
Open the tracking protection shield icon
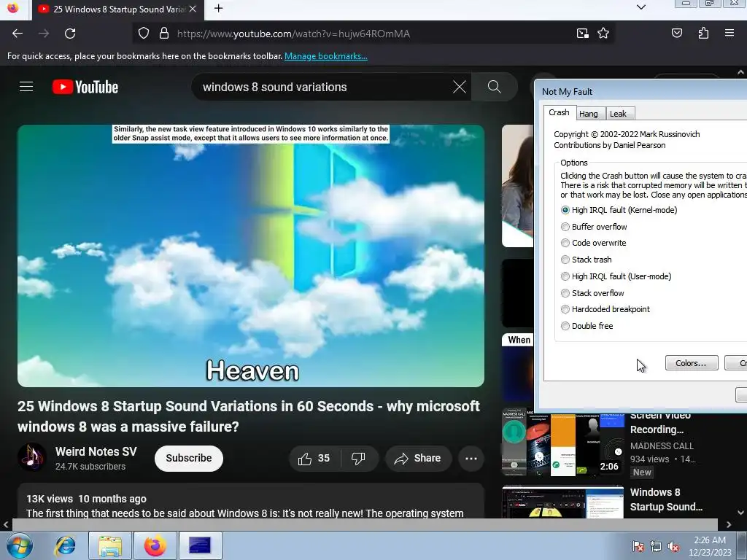[x=144, y=34]
